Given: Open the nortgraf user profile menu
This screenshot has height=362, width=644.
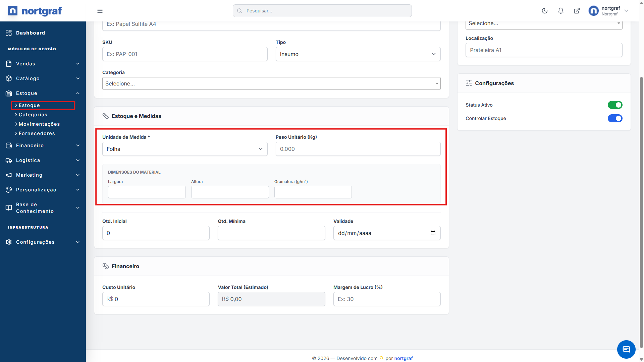Looking at the screenshot, I should coord(609,11).
